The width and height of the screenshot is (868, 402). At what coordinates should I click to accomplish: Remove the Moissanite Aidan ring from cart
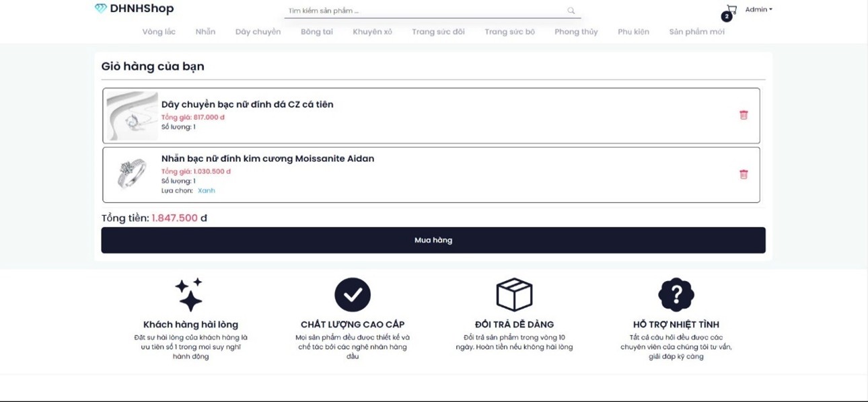[x=744, y=174]
